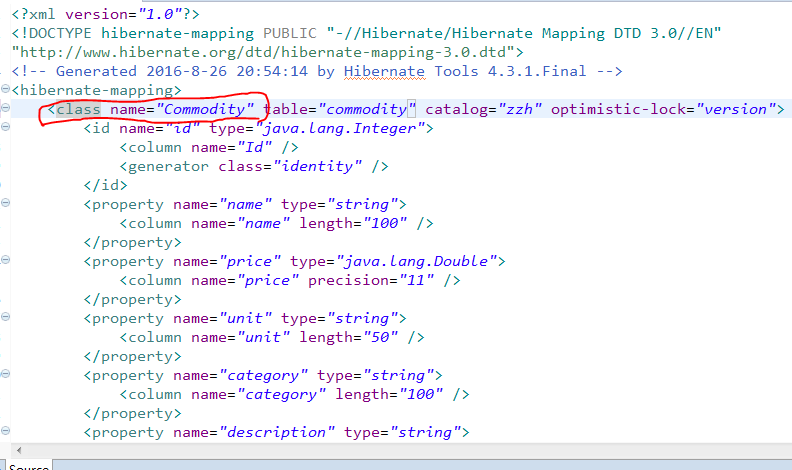The image size is (792, 470).
Task: Click the property name value "description"
Action: click(x=277, y=433)
